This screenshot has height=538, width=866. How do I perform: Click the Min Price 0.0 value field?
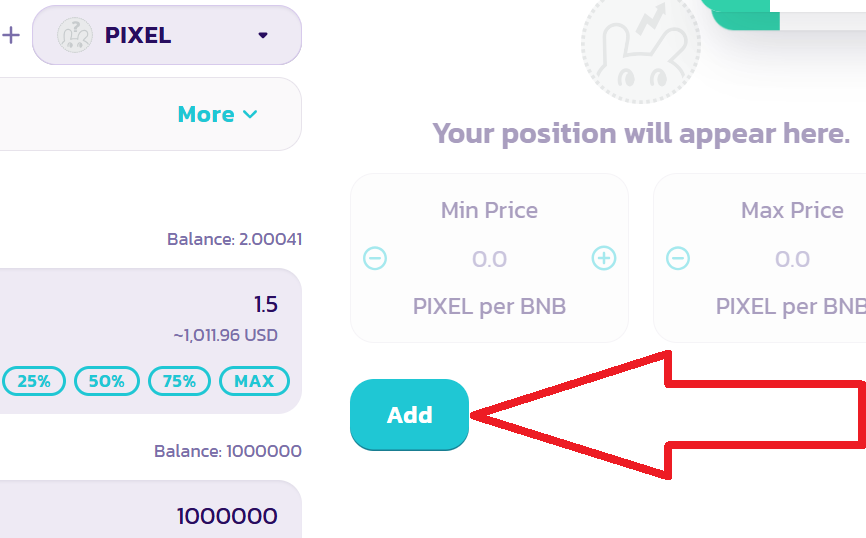click(489, 259)
